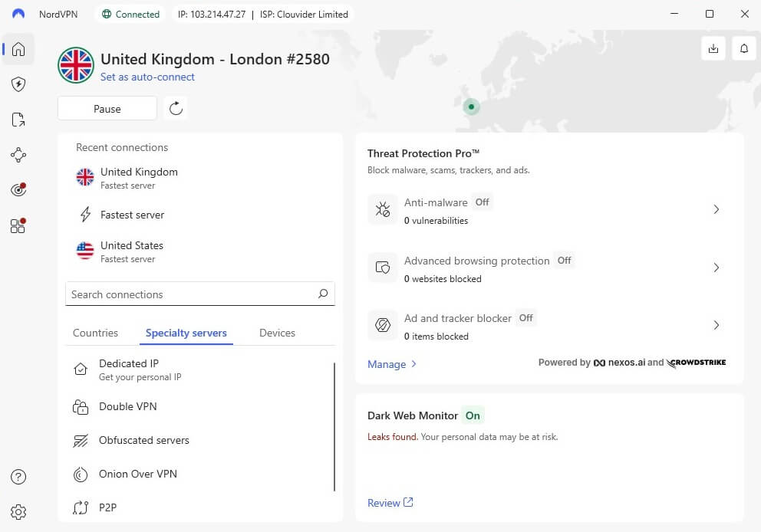
Task: Click the Connected status globe icon
Action: click(x=107, y=14)
